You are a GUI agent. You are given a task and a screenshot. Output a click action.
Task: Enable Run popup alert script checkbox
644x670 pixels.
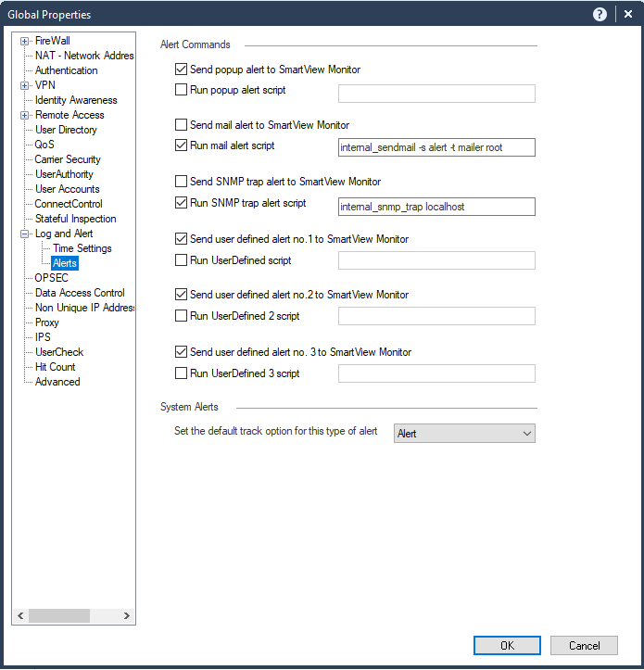182,91
